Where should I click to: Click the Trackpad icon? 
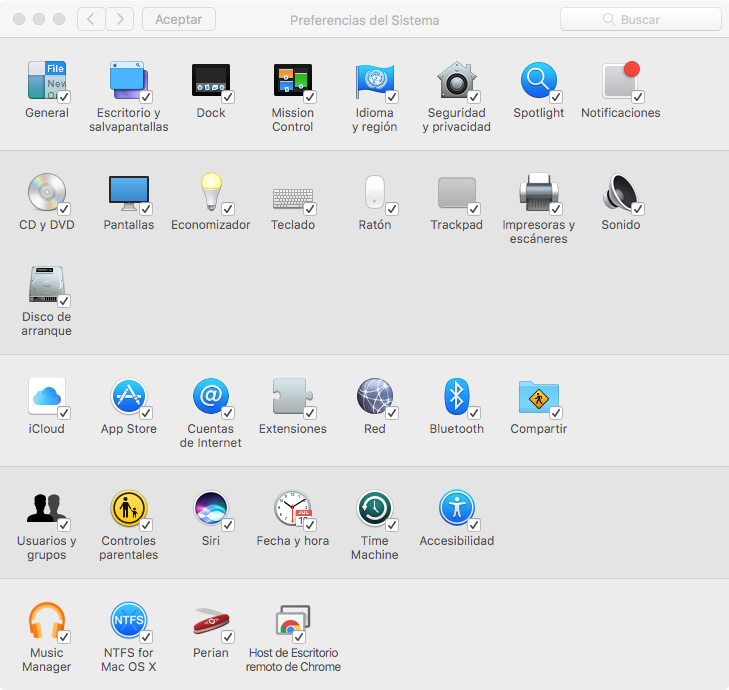point(457,192)
